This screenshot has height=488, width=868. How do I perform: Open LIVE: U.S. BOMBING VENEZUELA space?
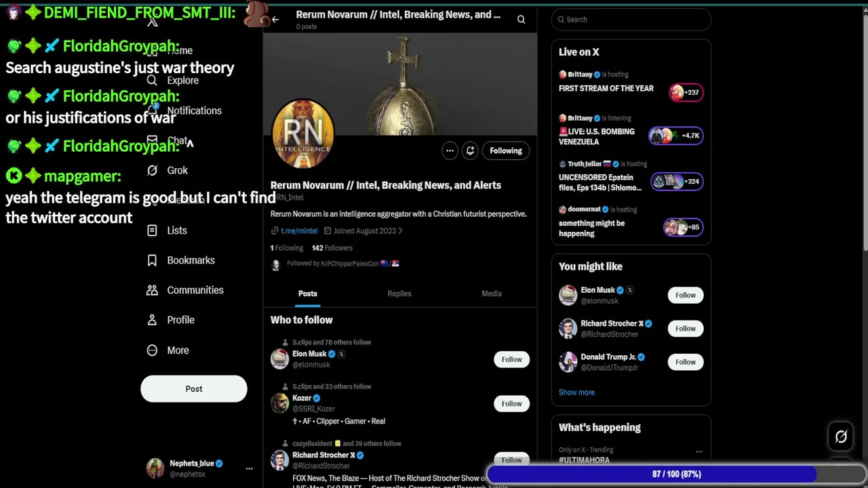[x=597, y=136]
